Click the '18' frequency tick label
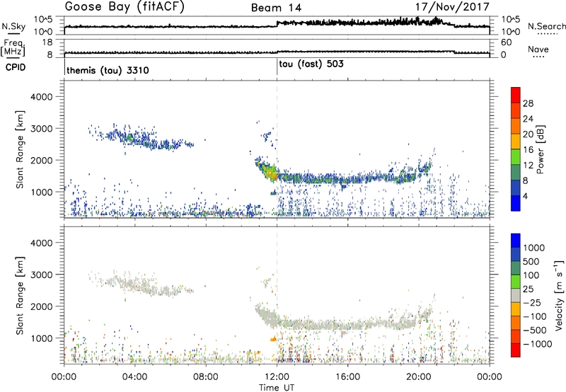Viewport: 566px width, 392px height. click(47, 42)
